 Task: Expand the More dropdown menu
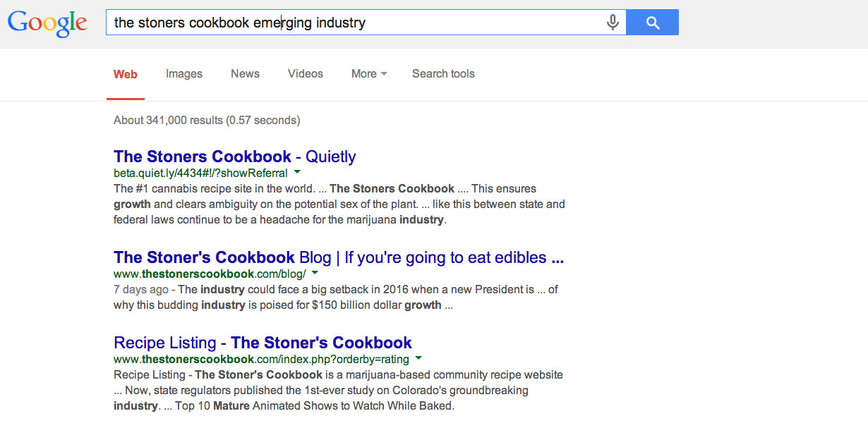pos(369,74)
